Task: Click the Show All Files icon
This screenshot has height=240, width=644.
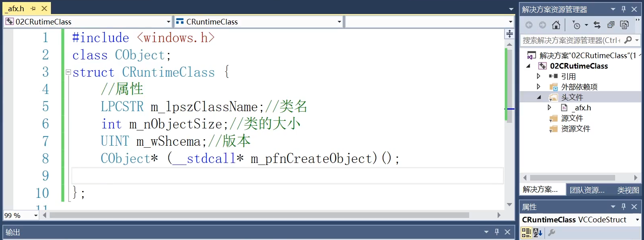Action: click(x=624, y=25)
